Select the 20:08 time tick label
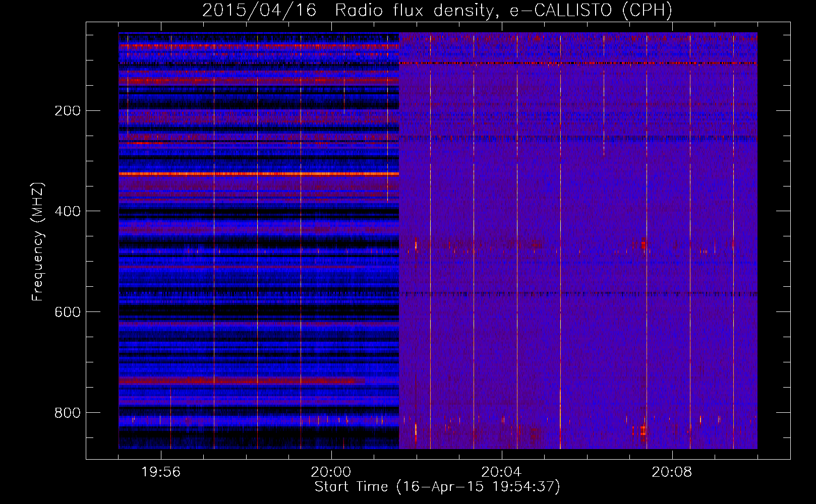The height and width of the screenshot is (504, 816). (x=672, y=472)
